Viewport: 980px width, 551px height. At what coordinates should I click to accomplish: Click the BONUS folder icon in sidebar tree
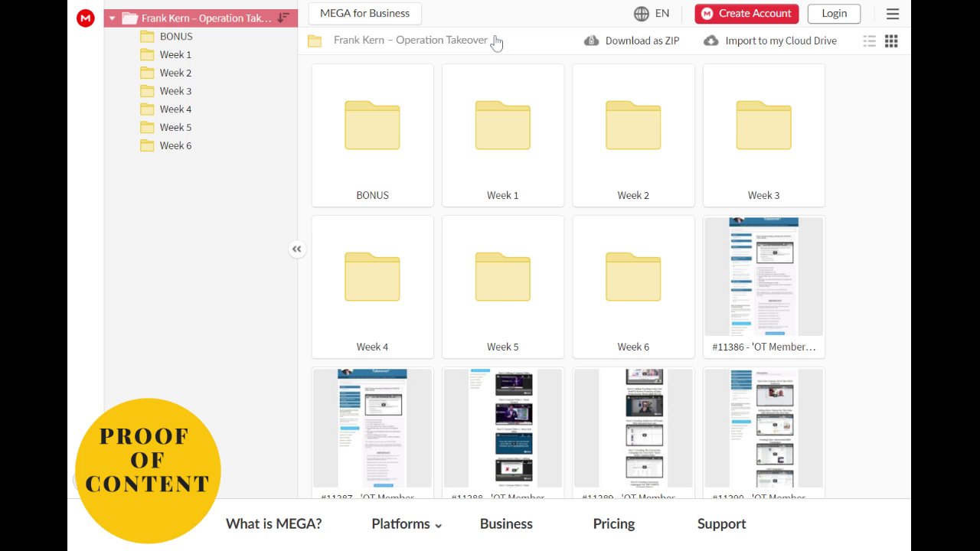147,36
